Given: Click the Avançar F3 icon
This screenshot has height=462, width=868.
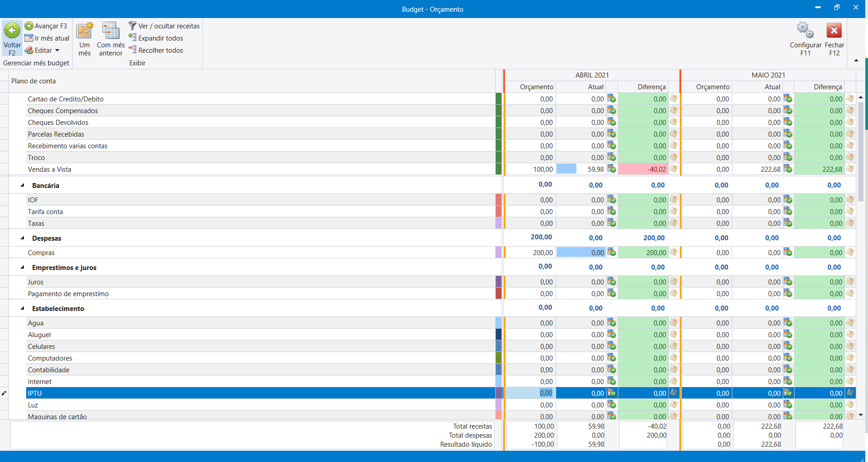Looking at the screenshot, I should pyautogui.click(x=29, y=26).
